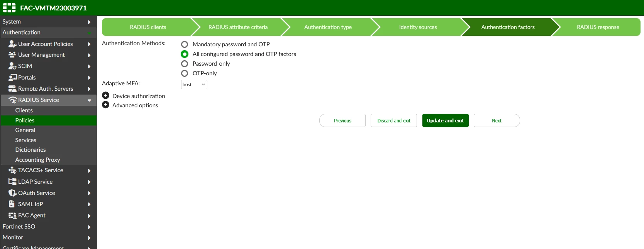644x249 pixels.
Task: Go to Identity sources step
Action: tap(418, 27)
